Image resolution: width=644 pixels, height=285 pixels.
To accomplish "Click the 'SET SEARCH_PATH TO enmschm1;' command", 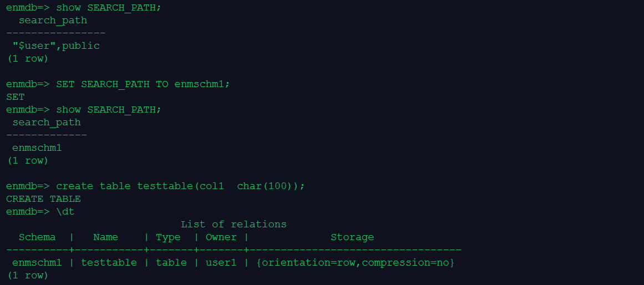I will 143,84.
